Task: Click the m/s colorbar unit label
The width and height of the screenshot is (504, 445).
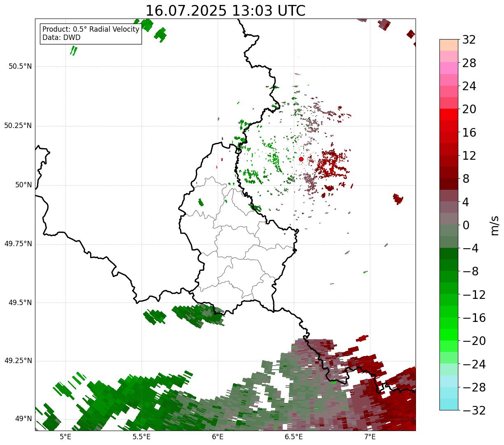Action: (494, 225)
